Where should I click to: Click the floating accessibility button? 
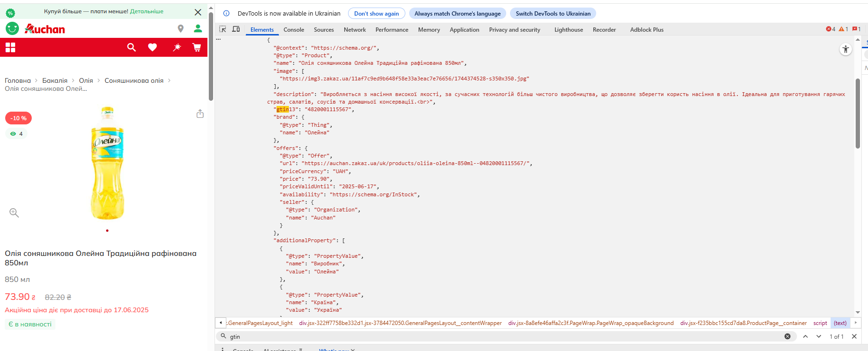[846, 49]
